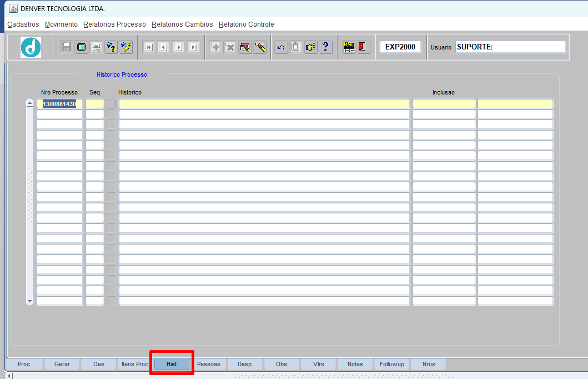This screenshot has width=588, height=379.
Task: Go to the first record
Action: (x=149, y=47)
